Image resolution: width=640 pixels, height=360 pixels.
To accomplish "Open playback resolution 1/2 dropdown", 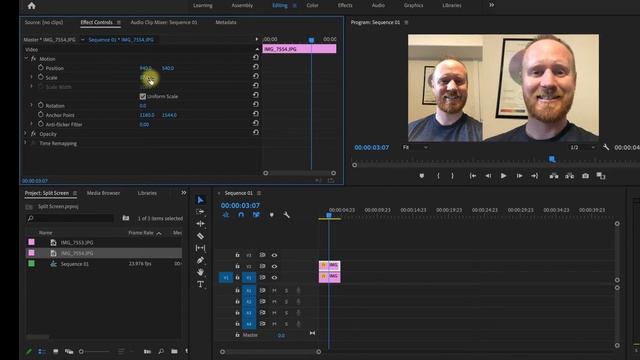I will coord(582,147).
